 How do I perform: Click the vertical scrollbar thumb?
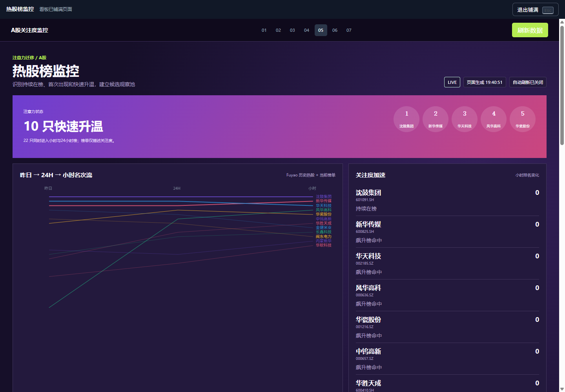(x=562, y=85)
